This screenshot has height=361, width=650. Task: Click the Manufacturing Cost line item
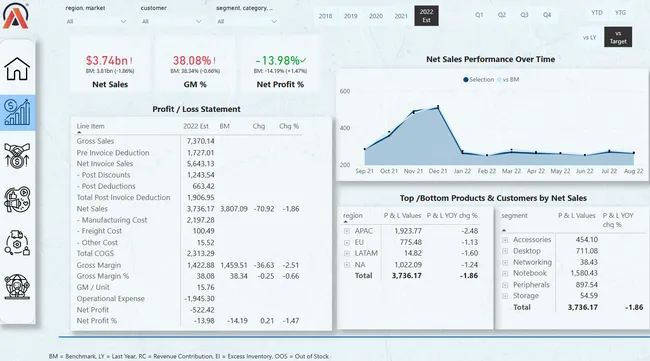112,220
